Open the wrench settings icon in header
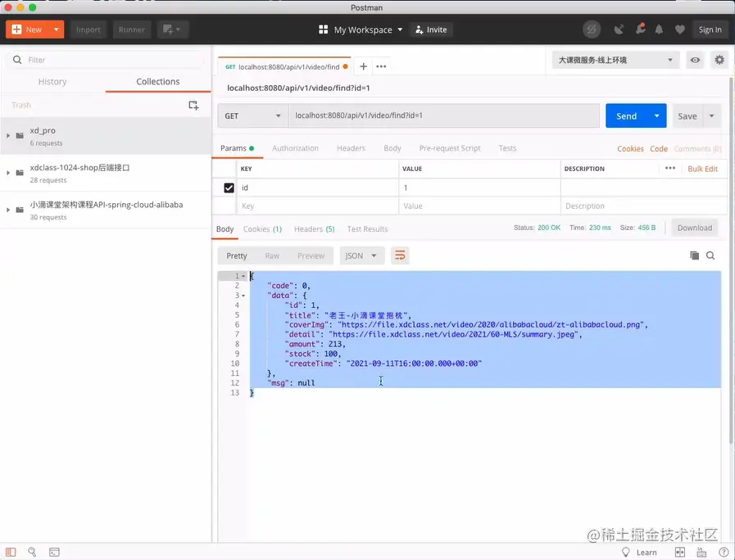 coord(640,29)
